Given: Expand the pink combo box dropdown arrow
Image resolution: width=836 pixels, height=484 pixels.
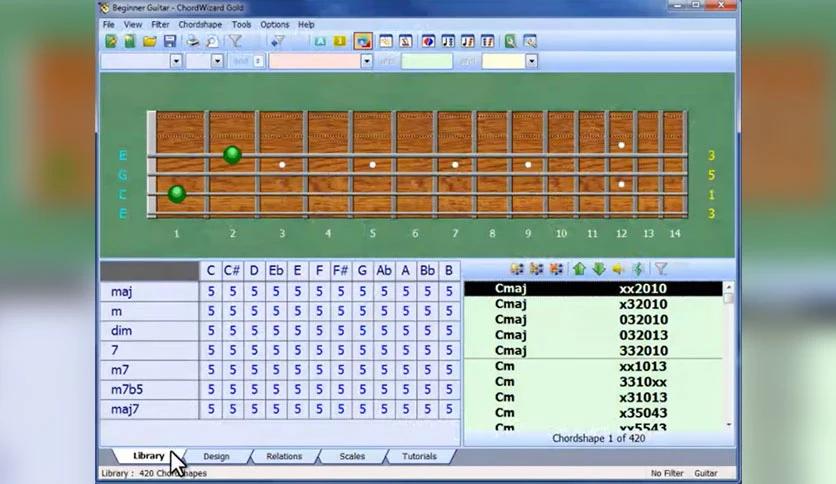Looking at the screenshot, I should coord(366,61).
